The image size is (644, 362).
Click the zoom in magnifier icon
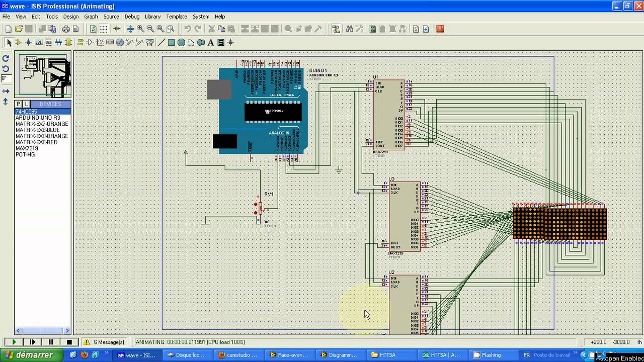click(140, 29)
